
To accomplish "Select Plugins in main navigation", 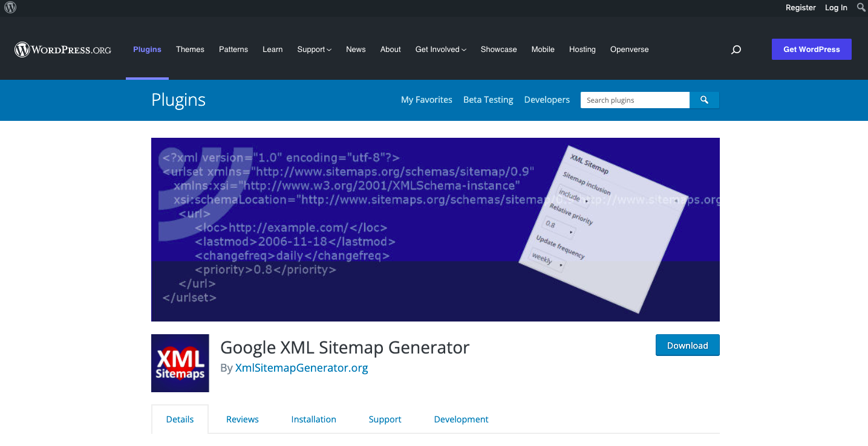I will pyautogui.click(x=147, y=50).
